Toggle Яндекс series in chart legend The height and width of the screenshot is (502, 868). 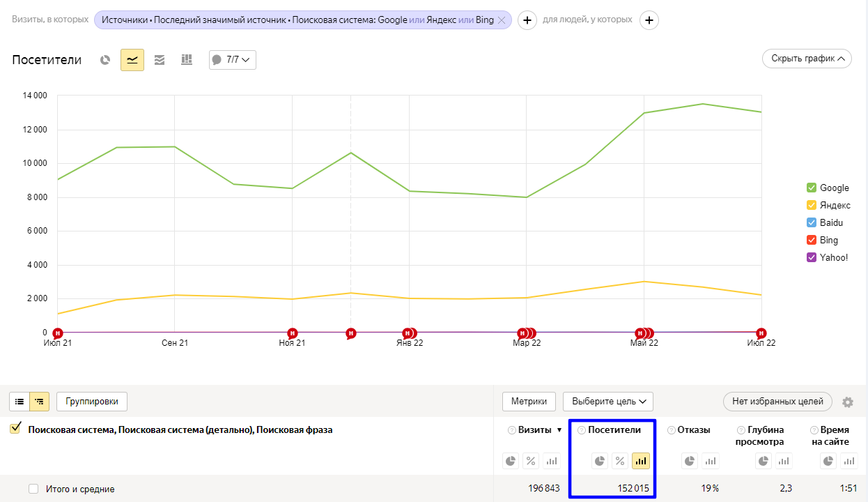(812, 205)
